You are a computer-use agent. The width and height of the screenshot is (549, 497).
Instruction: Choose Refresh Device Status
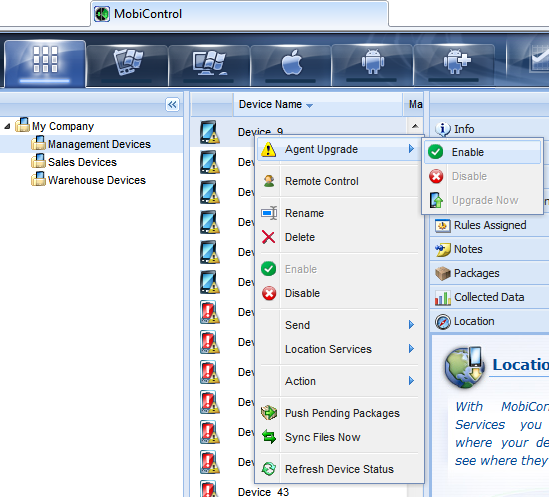(x=339, y=469)
